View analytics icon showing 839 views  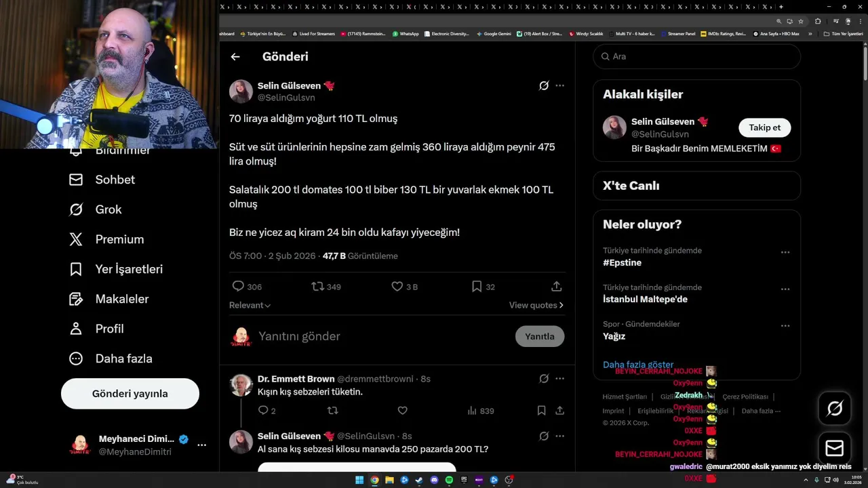click(x=472, y=411)
